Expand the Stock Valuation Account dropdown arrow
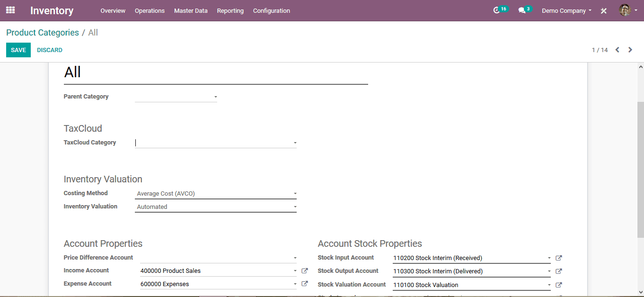The width and height of the screenshot is (644, 297). point(549,285)
